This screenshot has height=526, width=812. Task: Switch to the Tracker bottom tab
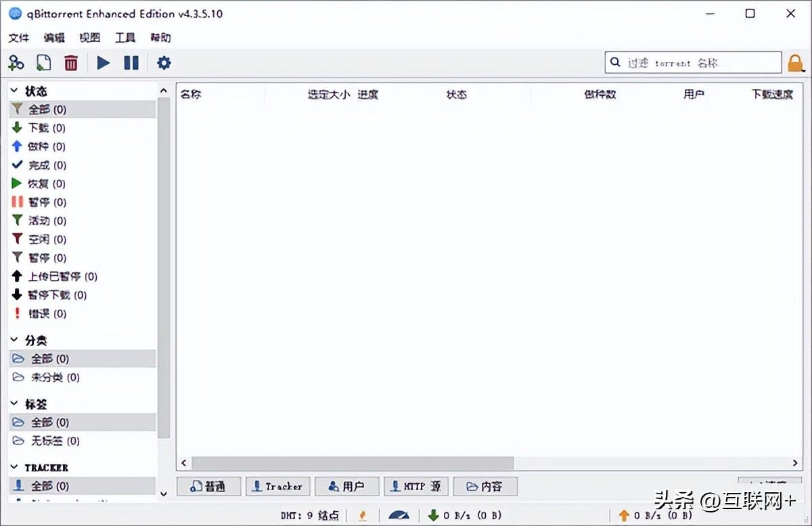click(x=278, y=486)
